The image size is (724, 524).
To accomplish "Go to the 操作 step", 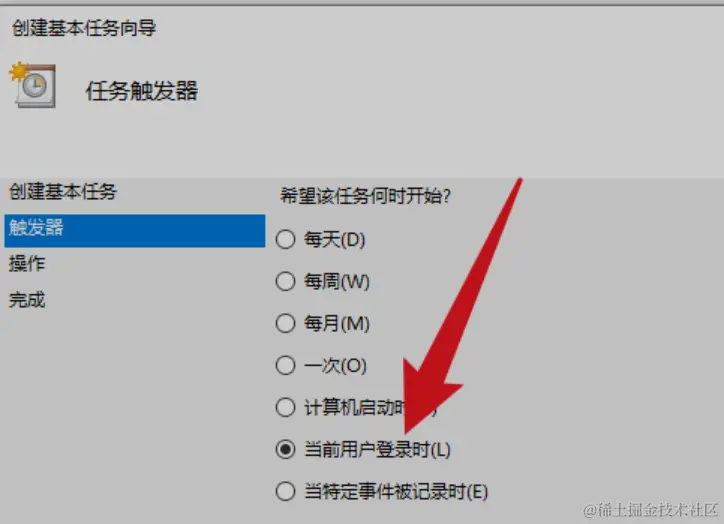I will coord(27,264).
